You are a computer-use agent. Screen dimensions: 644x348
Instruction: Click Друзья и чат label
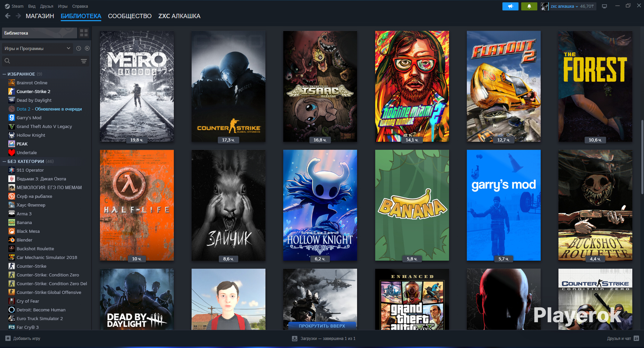coord(619,338)
